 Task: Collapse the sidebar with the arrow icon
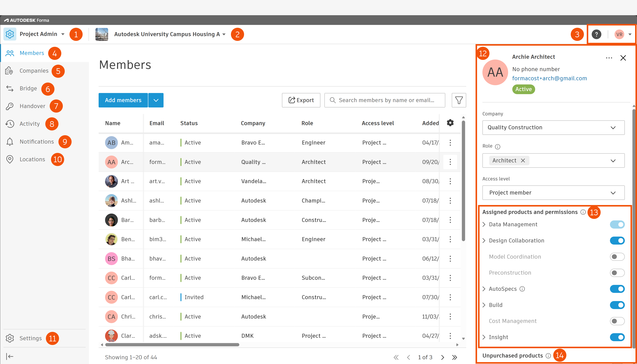(10, 356)
